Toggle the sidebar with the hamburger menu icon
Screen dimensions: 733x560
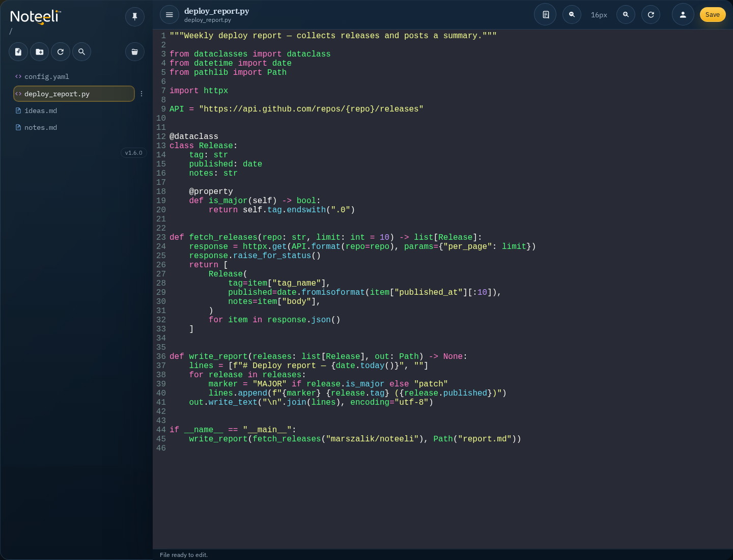click(170, 15)
